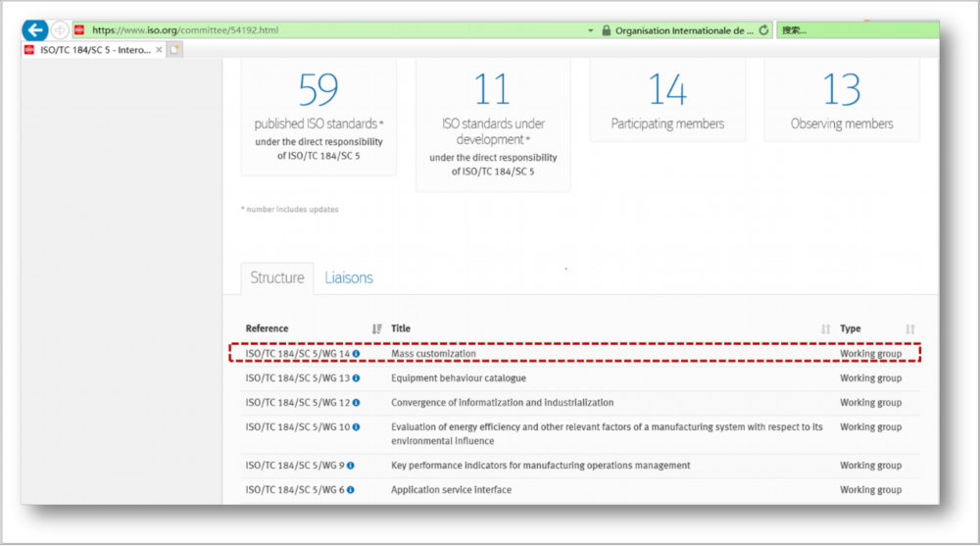Open info icon for WG 10
This screenshot has height=546, width=980.
click(x=357, y=427)
